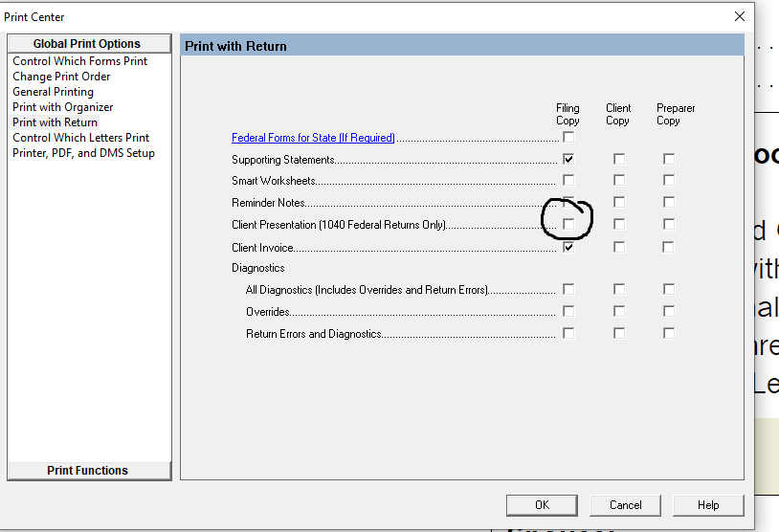
Task: Toggle Filing Copy checkbox for Client Invoice
Action: tap(568, 247)
